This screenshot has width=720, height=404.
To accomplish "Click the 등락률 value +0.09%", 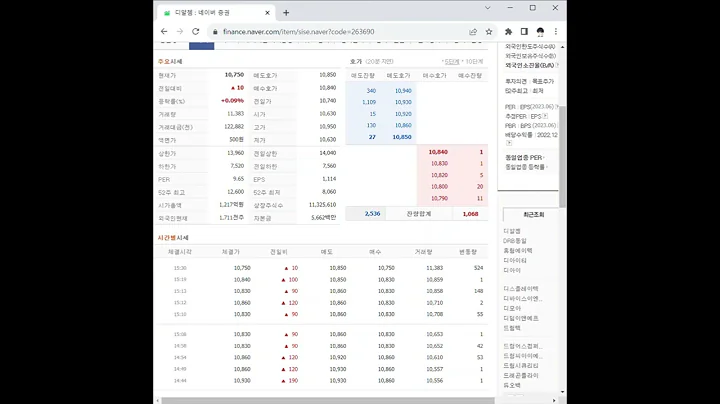I will point(232,101).
